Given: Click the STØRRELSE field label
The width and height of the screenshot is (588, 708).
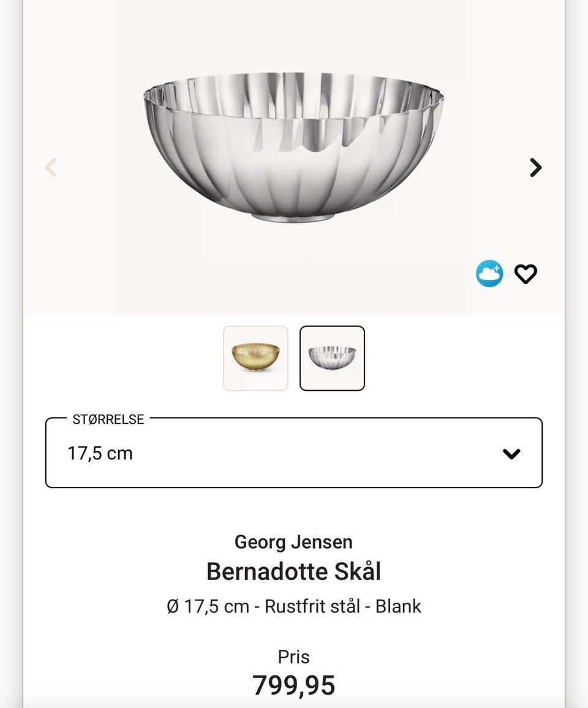Looking at the screenshot, I should [108, 420].
